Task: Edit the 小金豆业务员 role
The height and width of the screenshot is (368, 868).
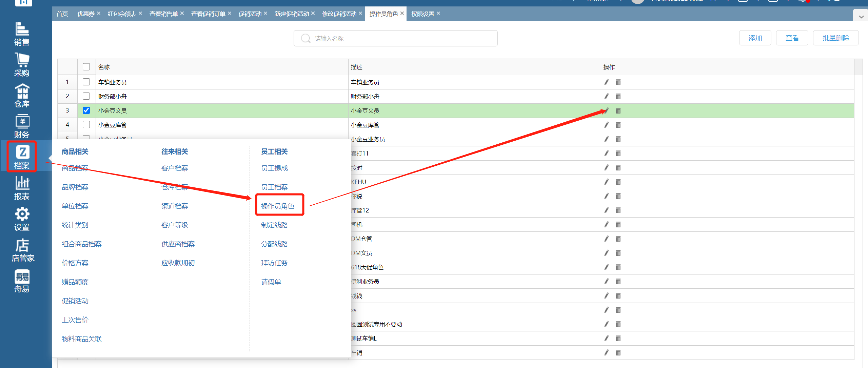Action: click(x=607, y=139)
